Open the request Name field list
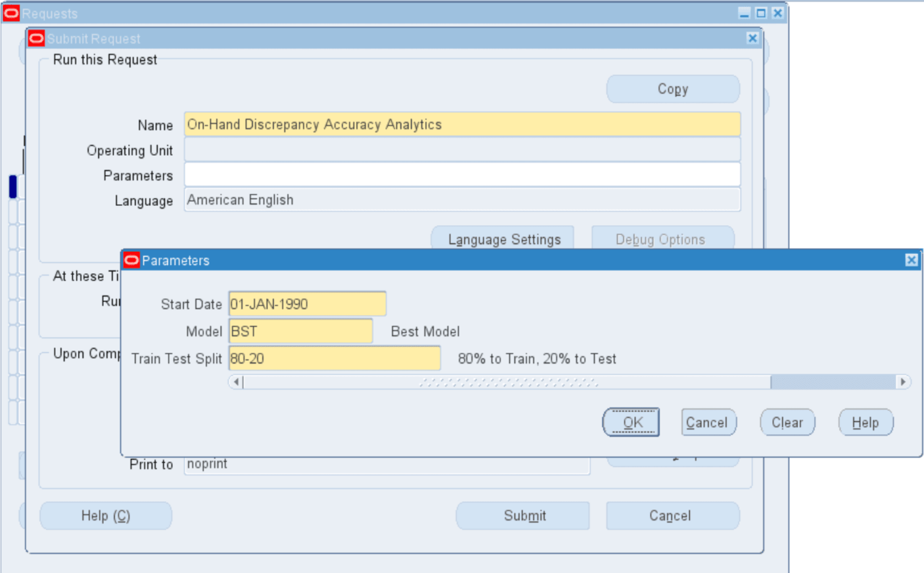Viewport: 924px width, 573px height. (x=463, y=124)
